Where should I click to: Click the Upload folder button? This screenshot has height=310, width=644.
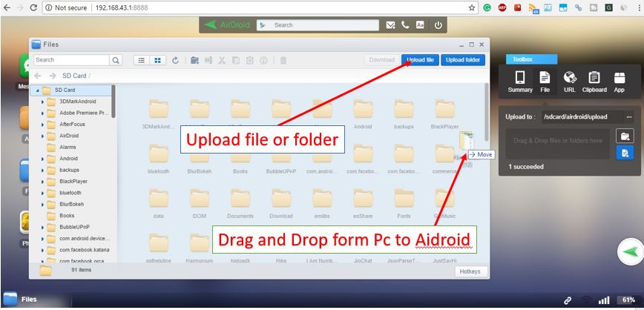coord(463,60)
